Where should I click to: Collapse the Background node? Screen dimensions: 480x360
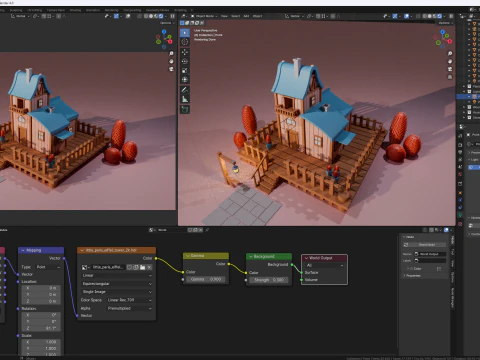[251, 257]
